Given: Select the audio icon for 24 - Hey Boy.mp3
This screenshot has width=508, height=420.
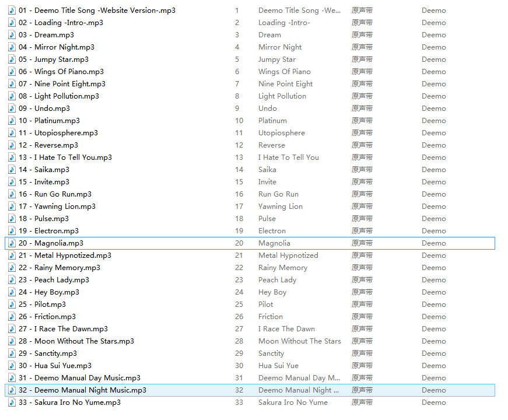Looking at the screenshot, I should coord(12,292).
